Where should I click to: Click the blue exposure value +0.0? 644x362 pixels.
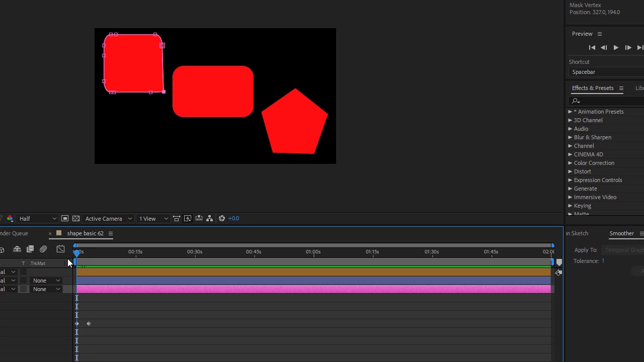[x=234, y=218]
